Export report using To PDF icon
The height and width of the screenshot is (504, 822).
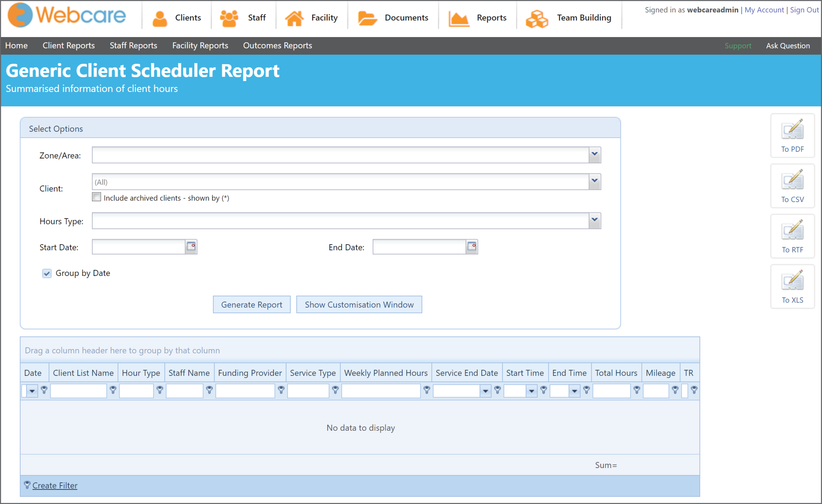[792, 135]
